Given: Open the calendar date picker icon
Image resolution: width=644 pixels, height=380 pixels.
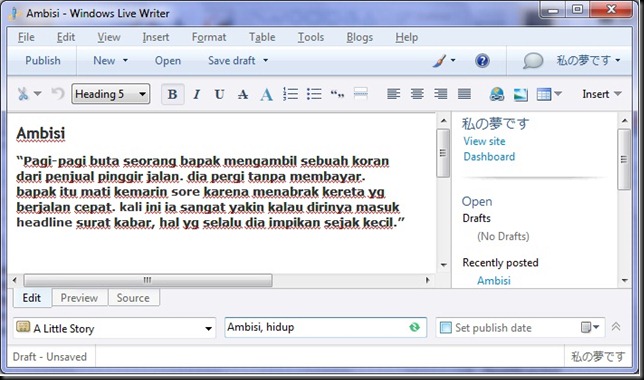Looking at the screenshot, I should coord(586,327).
